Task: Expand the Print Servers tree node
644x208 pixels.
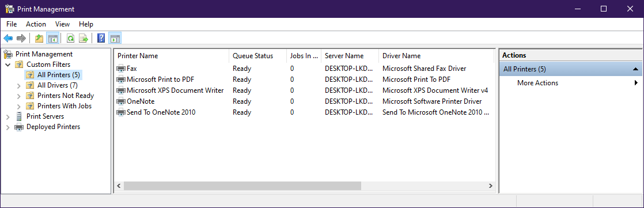Action: coord(8,117)
